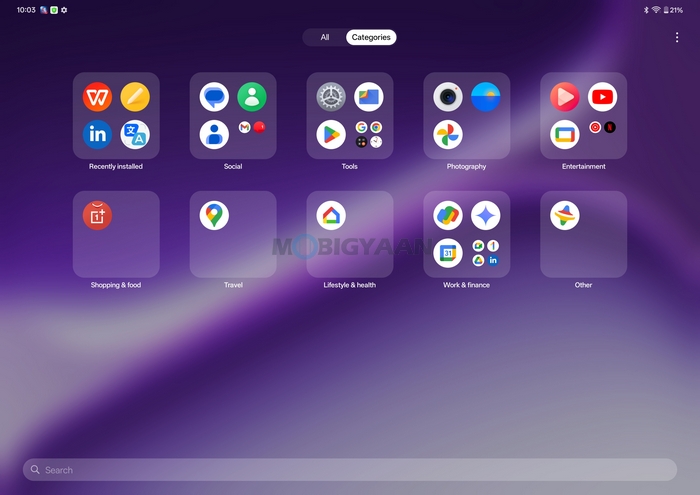Open the colorful spinning-top app in the Other folder
This screenshot has height=495, width=700.
pos(565,216)
